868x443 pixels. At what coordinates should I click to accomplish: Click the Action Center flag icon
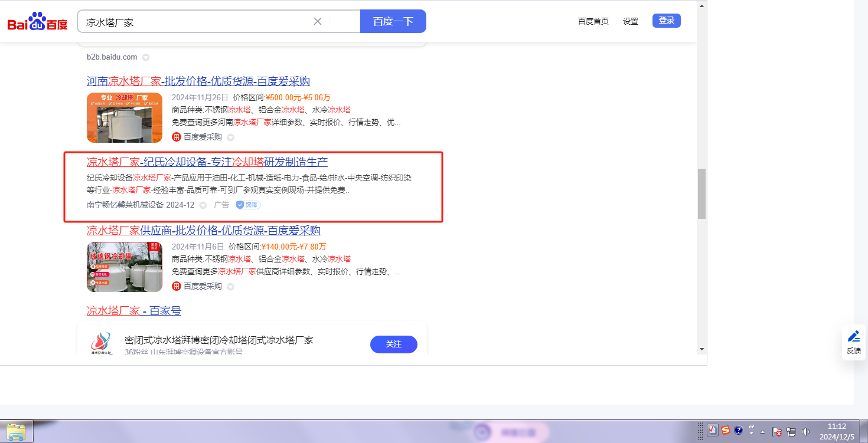coord(777,431)
